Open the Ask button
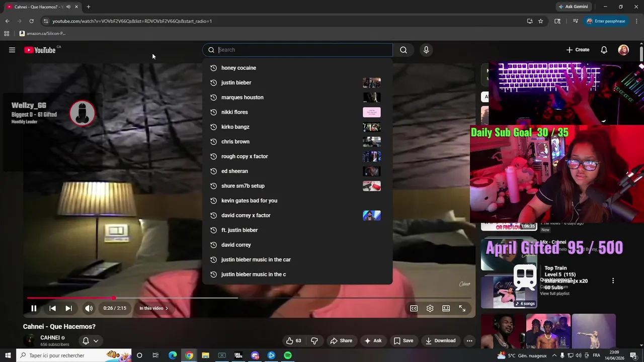This screenshot has height=362, width=644. 373,340
